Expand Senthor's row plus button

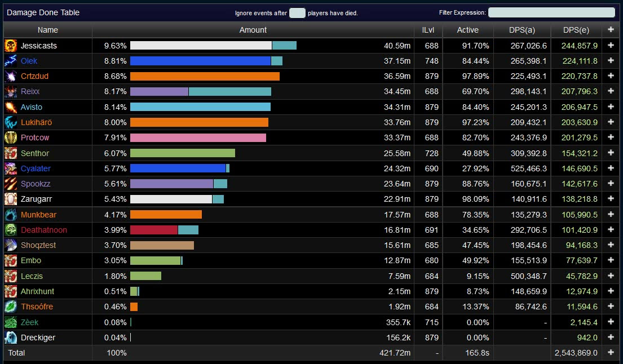(611, 153)
